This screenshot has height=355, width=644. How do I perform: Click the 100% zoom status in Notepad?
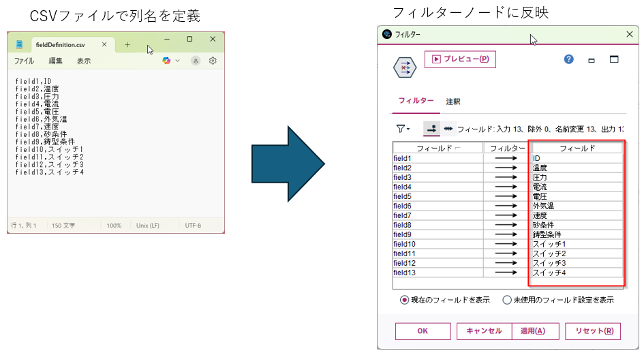click(x=114, y=226)
